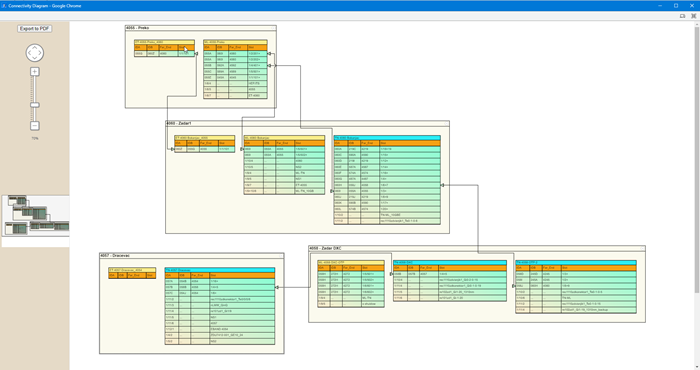Select the ML_PN_10GB cell in the ML Bokanjac table
Image resolution: width=700 pixels, height=370 pixels.
coord(309,191)
